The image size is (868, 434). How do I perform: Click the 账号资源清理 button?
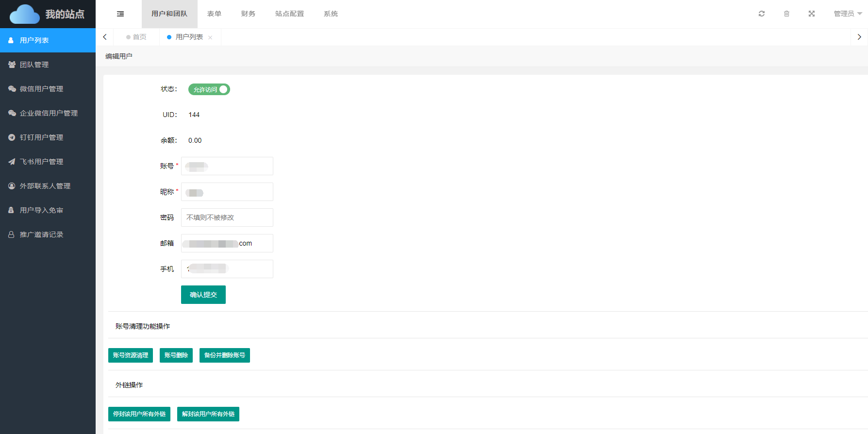[x=131, y=355]
